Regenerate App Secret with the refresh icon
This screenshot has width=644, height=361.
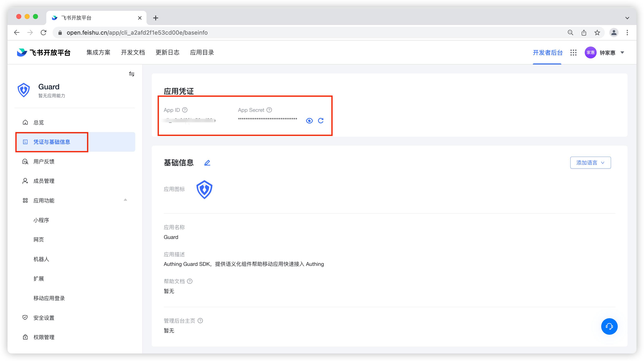pyautogui.click(x=321, y=121)
